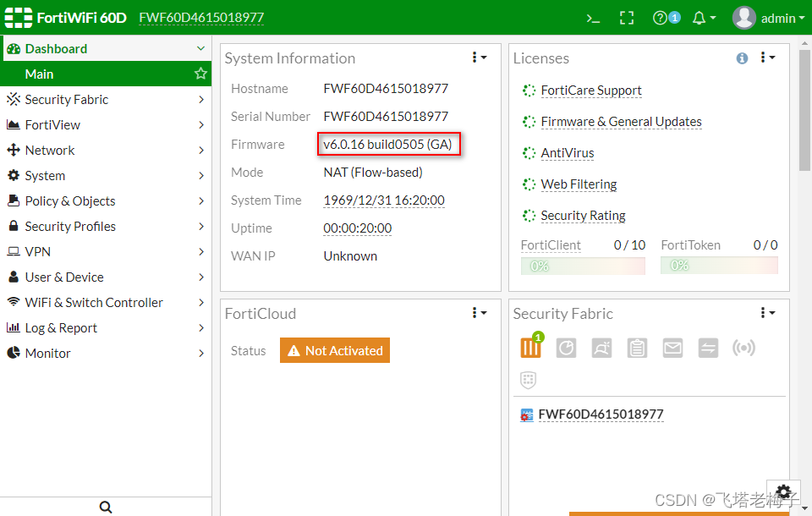Click the device icon beside FWF60D4615018977

pos(527,415)
